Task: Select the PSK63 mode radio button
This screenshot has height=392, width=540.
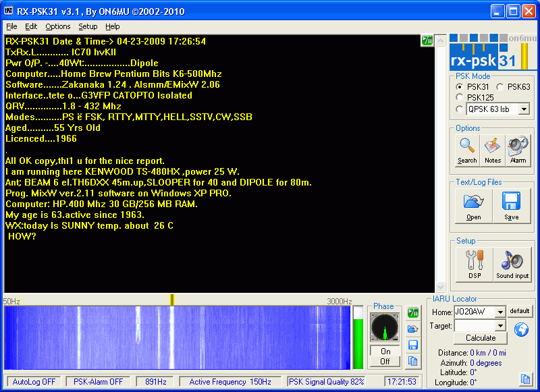Action: coord(500,86)
